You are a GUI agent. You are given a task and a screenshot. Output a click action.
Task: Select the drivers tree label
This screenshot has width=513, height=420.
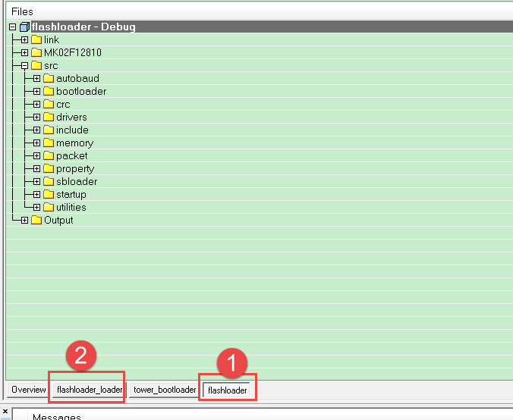coord(71,117)
